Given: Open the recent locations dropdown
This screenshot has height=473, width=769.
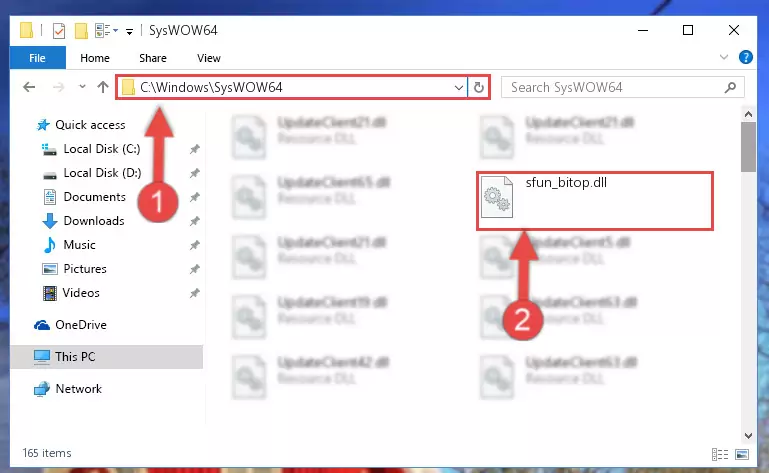Looking at the screenshot, I should coord(82,87).
